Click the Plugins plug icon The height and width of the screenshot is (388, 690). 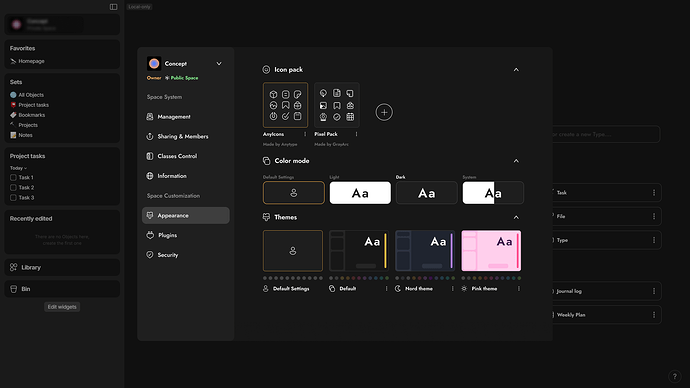(x=150, y=235)
